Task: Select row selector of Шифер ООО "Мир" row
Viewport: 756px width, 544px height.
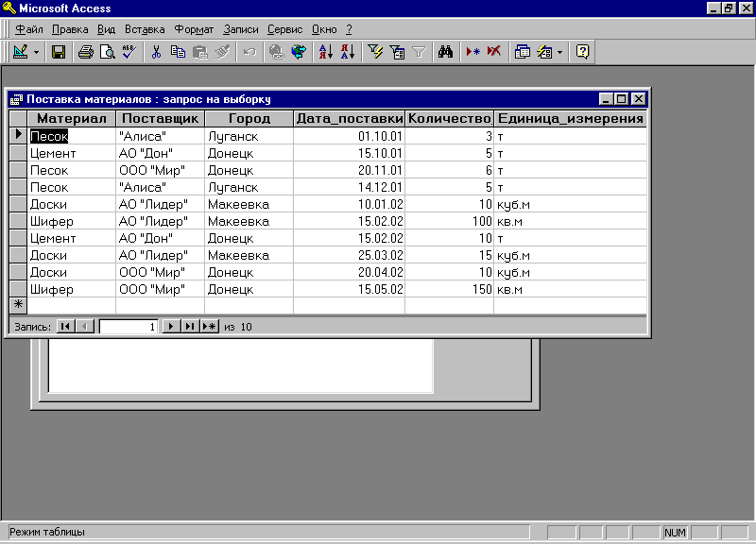Action: click(x=18, y=289)
